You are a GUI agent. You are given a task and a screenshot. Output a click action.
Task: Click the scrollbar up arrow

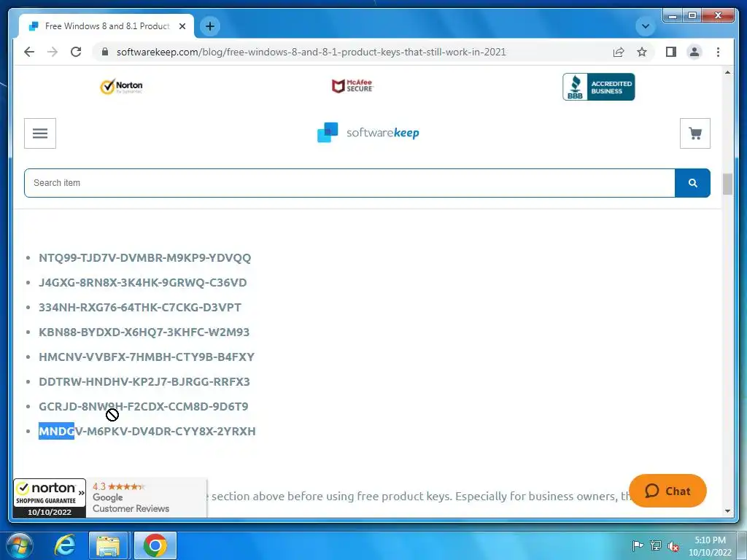point(727,72)
